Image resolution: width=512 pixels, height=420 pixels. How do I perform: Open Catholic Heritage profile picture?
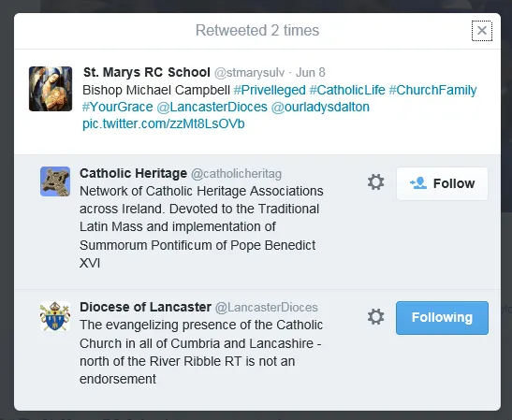(x=55, y=181)
